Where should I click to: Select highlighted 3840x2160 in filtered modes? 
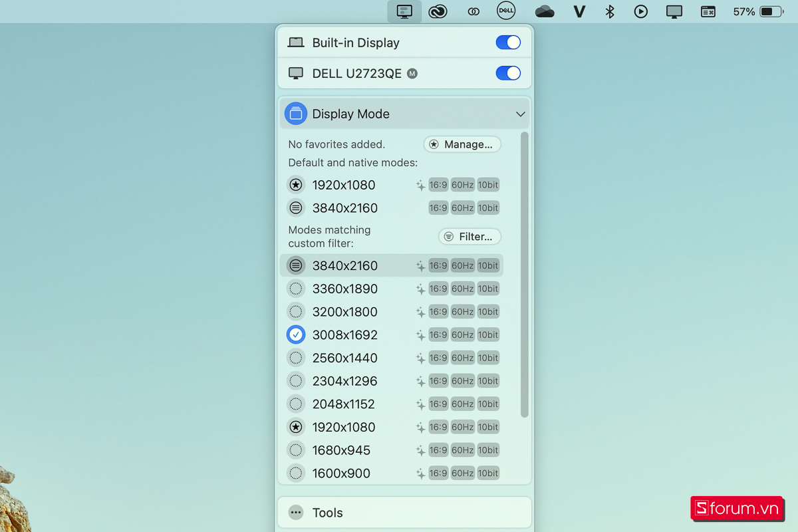click(x=391, y=265)
